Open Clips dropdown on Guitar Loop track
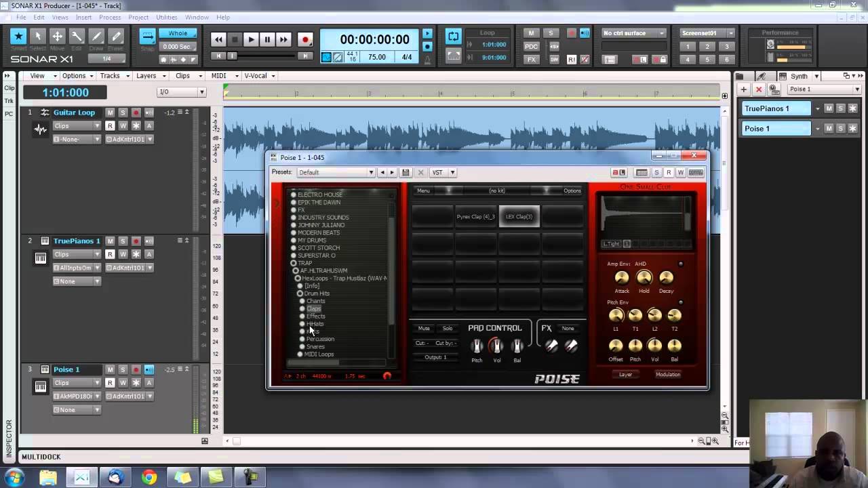This screenshot has height=488, width=868. pos(77,126)
